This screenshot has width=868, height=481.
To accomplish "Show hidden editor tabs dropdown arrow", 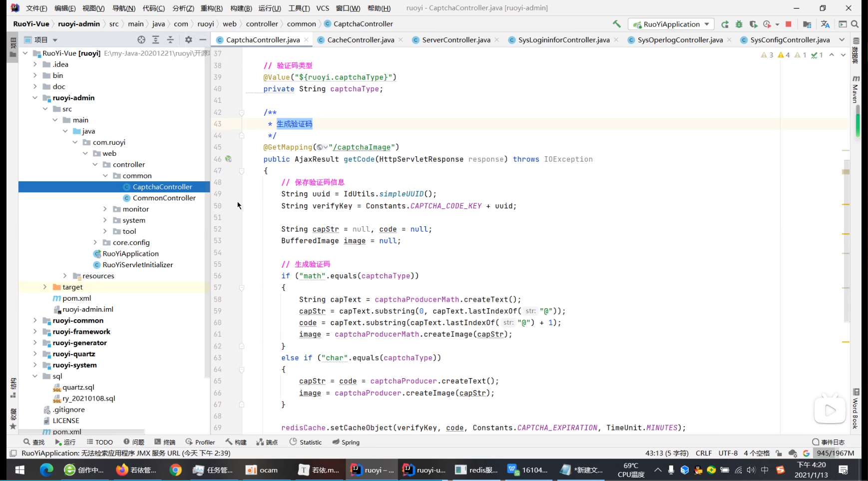I will (842, 39).
